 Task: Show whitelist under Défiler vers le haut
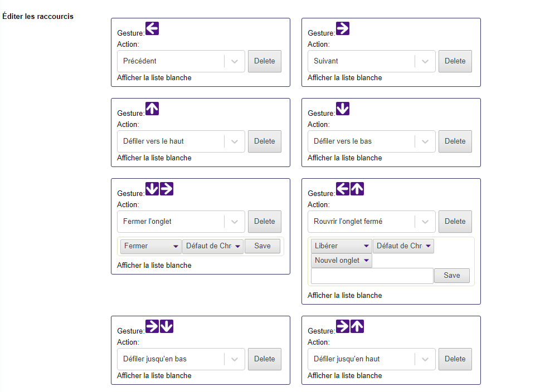pos(154,158)
